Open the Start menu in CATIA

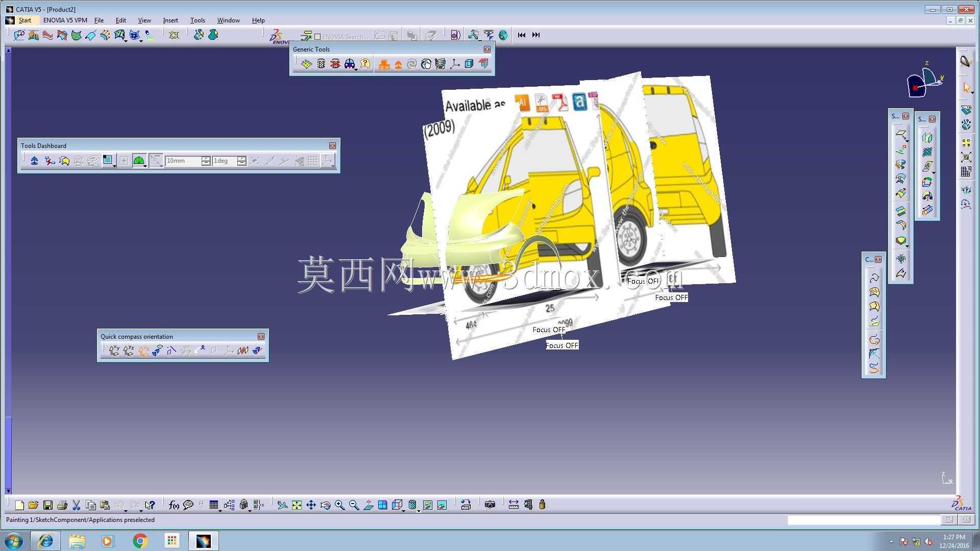coord(24,20)
